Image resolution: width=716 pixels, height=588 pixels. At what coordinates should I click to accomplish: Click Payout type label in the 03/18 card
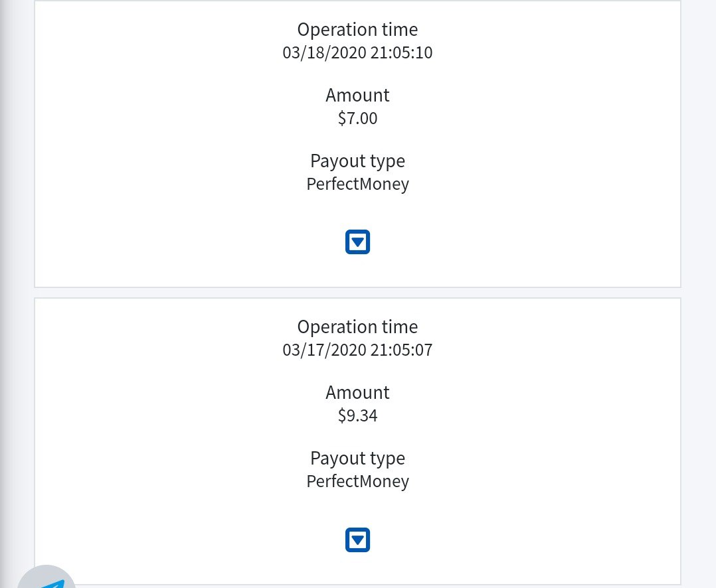click(357, 161)
